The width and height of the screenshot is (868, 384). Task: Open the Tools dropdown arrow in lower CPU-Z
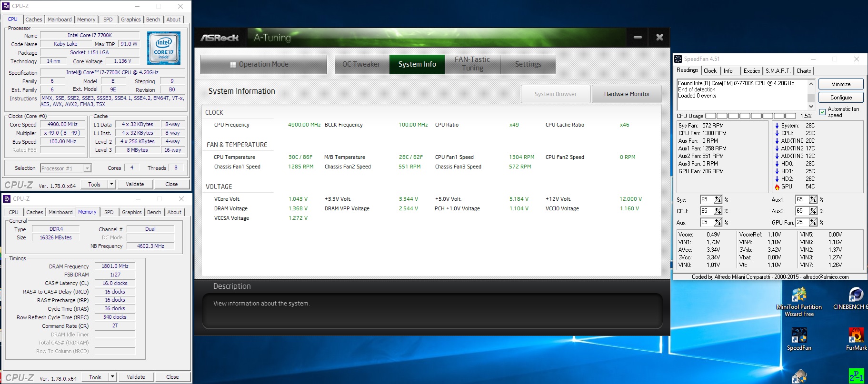pyautogui.click(x=112, y=377)
